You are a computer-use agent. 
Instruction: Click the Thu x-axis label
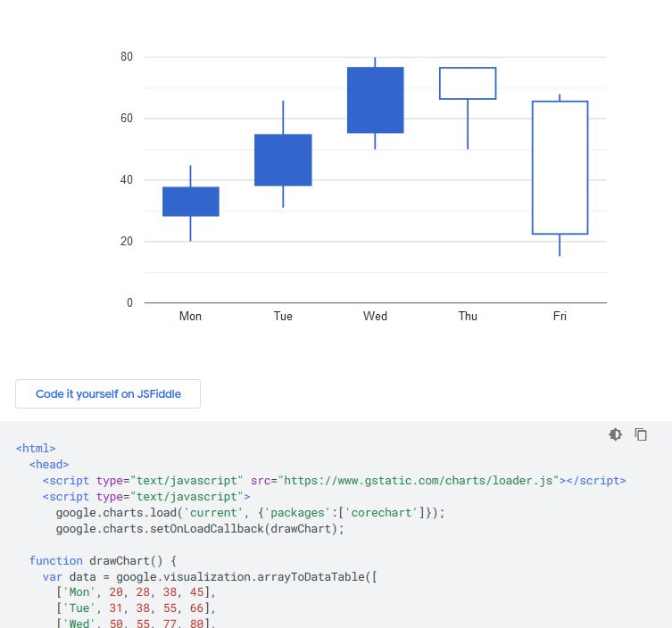coord(468,316)
